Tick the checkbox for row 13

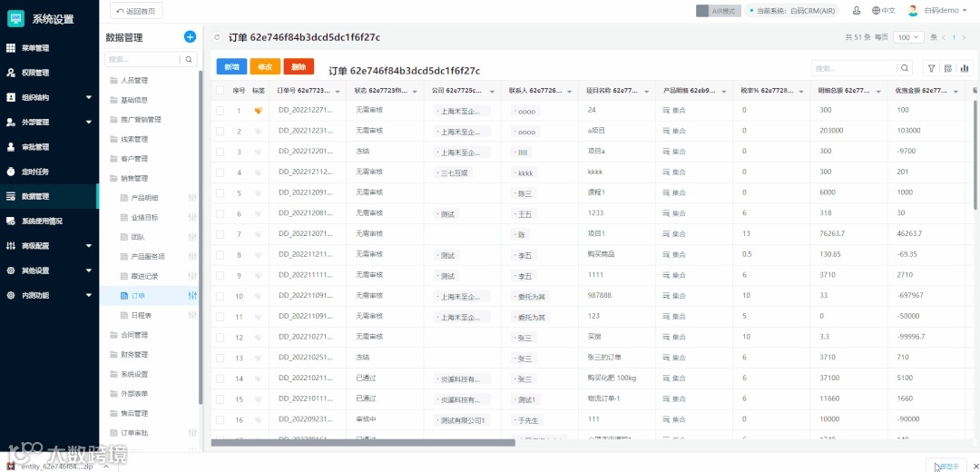click(220, 359)
